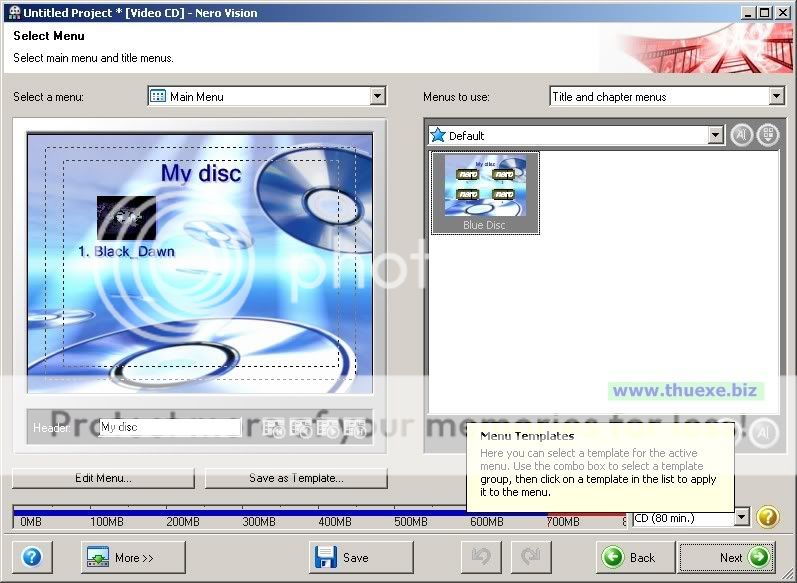
Task: Click last navigation icon beside Header field
Action: [x=356, y=428]
